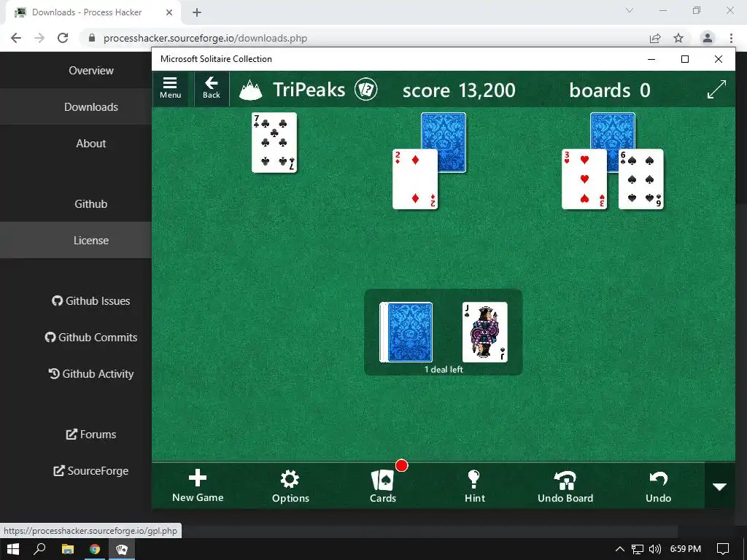This screenshot has height=560, width=747.
Task: Open volume control tray icon
Action: [655, 549]
